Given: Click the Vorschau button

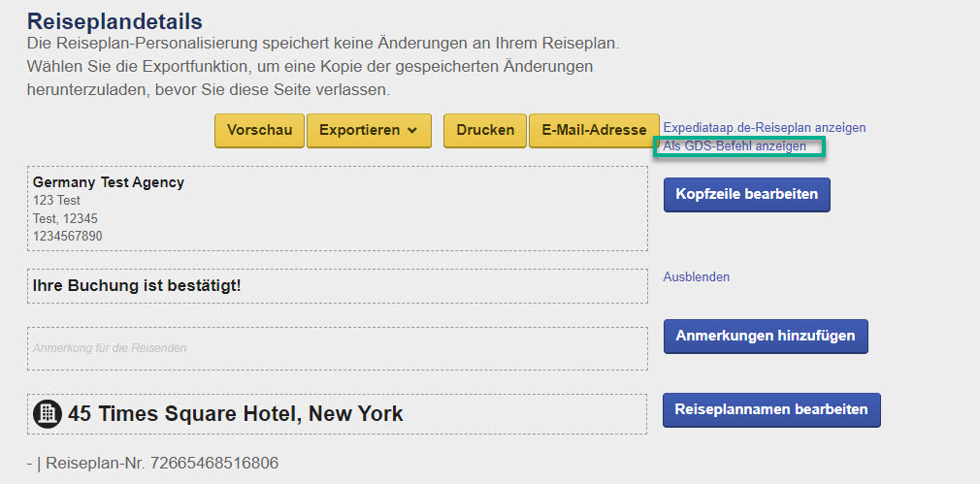Looking at the screenshot, I should 259,131.
